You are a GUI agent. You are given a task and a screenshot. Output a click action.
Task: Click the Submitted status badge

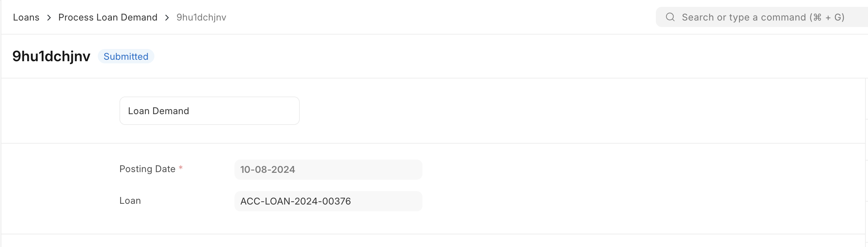126,57
